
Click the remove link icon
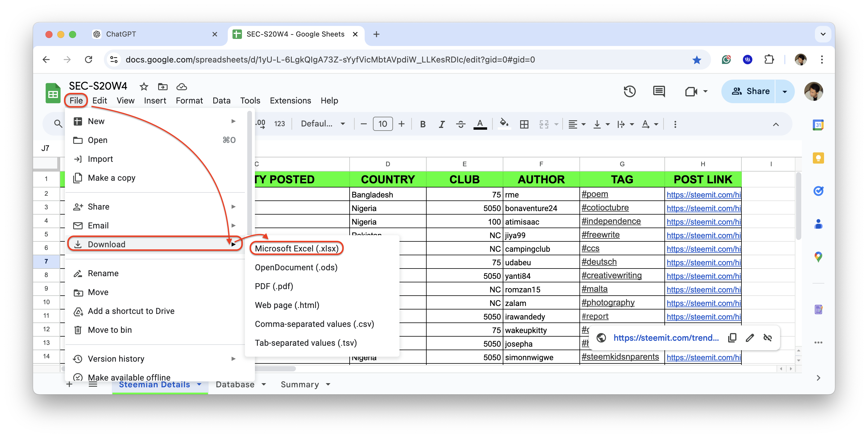coord(767,338)
